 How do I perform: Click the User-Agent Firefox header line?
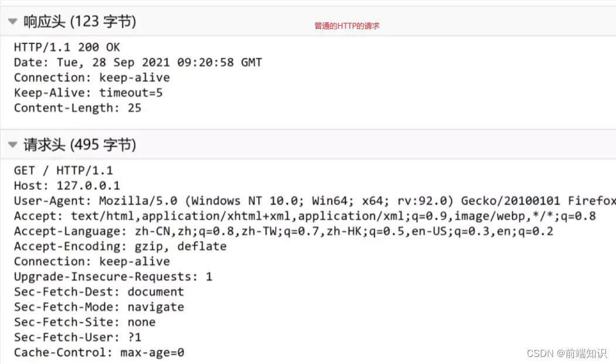[x=235, y=200]
